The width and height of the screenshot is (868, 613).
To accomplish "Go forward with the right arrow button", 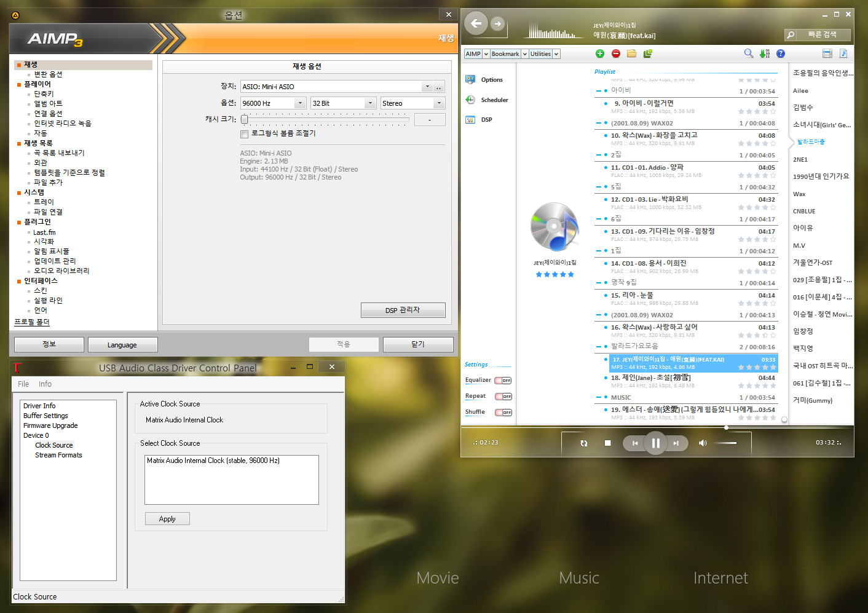I will click(498, 24).
